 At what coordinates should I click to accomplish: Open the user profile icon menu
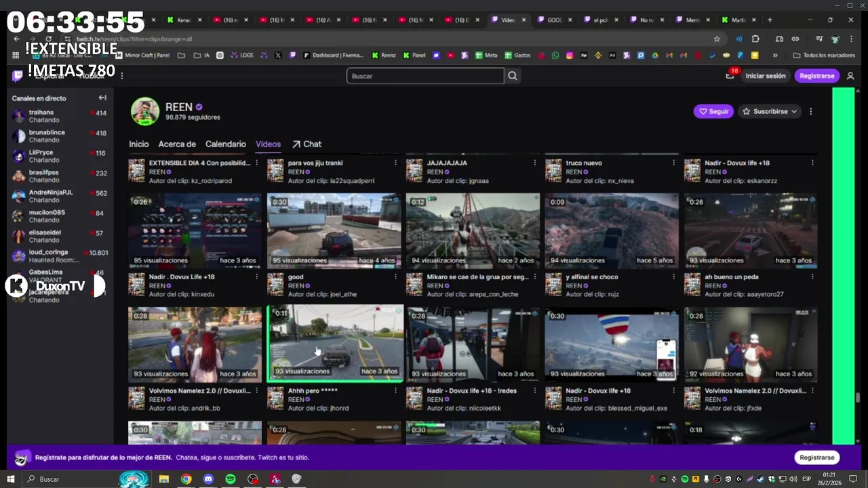pos(850,76)
